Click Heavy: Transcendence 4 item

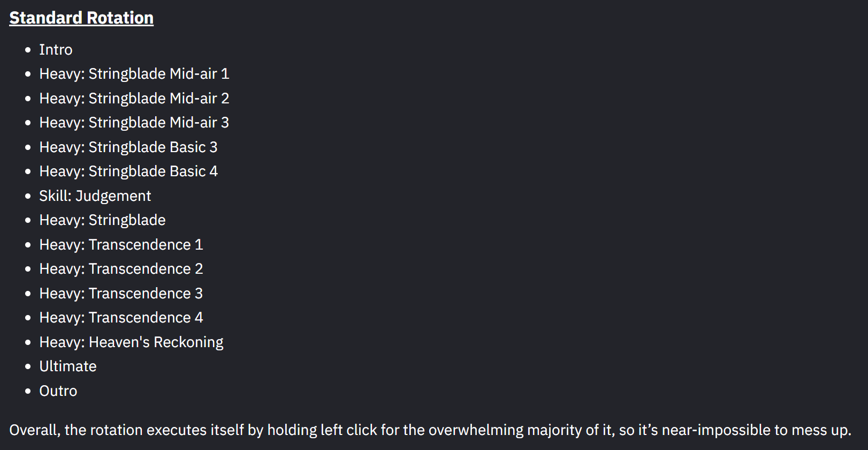[x=121, y=318]
